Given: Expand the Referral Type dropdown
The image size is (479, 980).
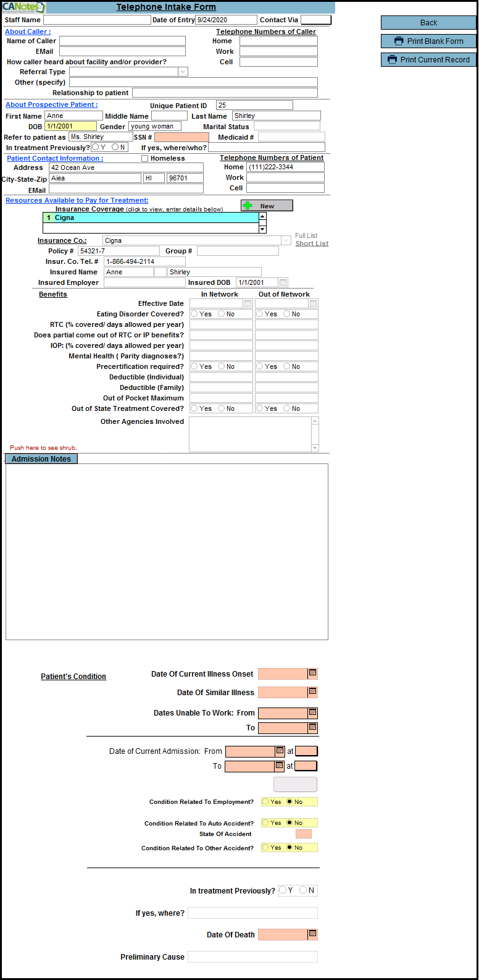Looking at the screenshot, I should pos(183,72).
